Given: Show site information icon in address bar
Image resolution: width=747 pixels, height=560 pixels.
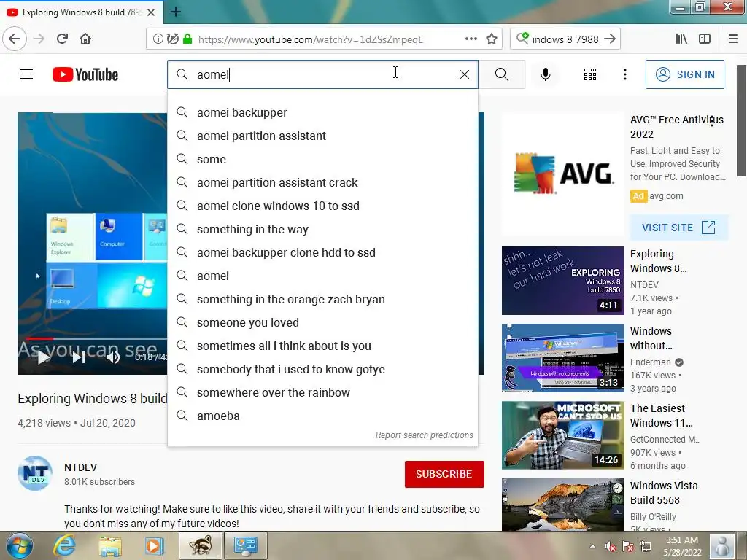Looking at the screenshot, I should (x=158, y=39).
